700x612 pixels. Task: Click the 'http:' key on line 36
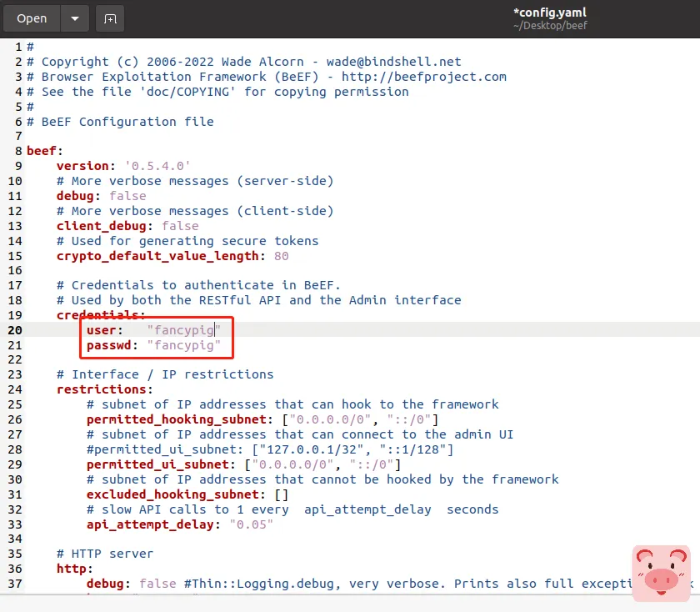coord(74,569)
